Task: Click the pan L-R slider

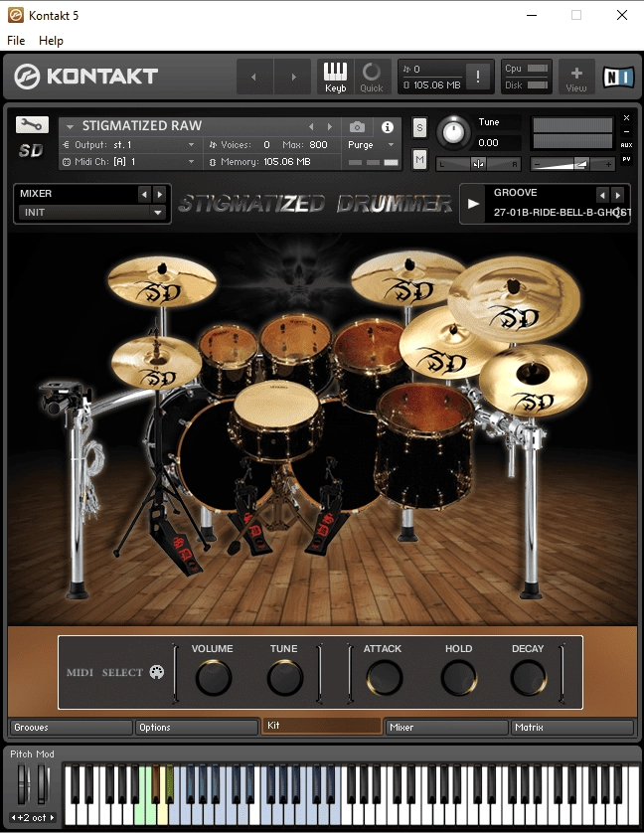Action: tap(478, 164)
